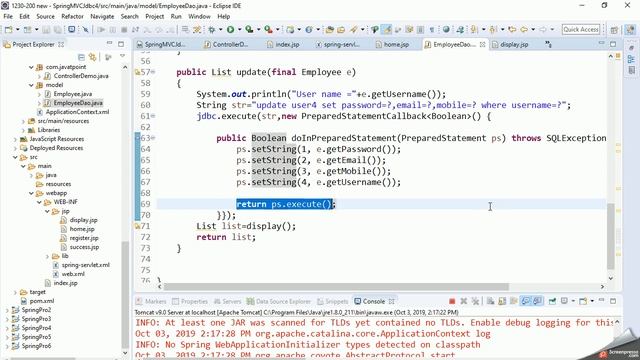Click the Debug bug icon
Viewport: 640px width, 360px height.
211,29
